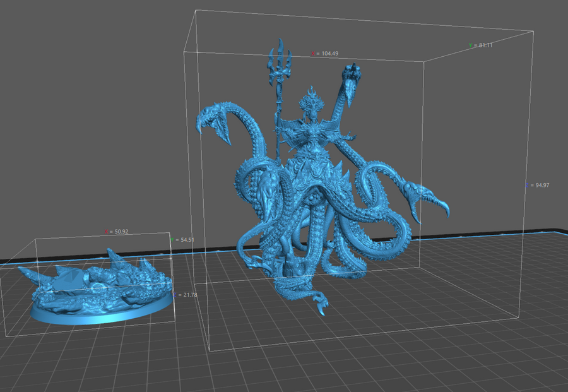The height and width of the screenshot is (392, 568).
Task: Click the left serpent head with open jaws
Action: [x=211, y=120]
